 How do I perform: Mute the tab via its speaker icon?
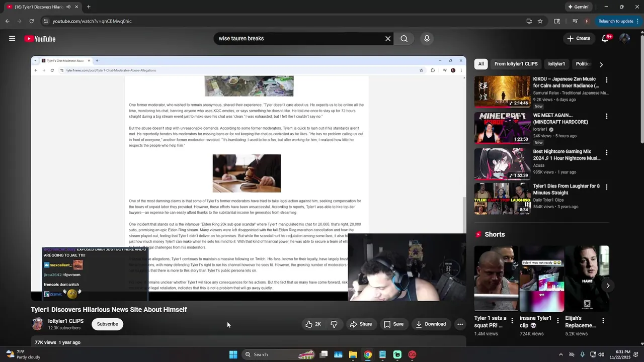coord(69,7)
